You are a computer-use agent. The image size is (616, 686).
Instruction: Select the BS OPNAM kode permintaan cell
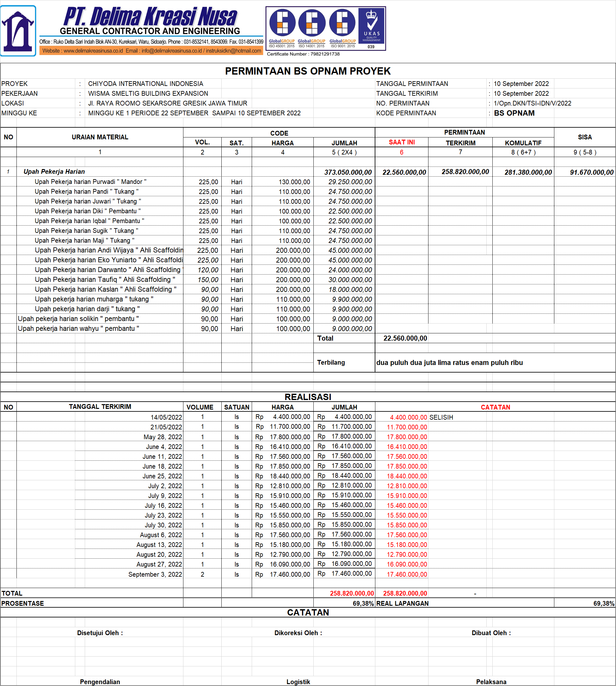(514, 113)
